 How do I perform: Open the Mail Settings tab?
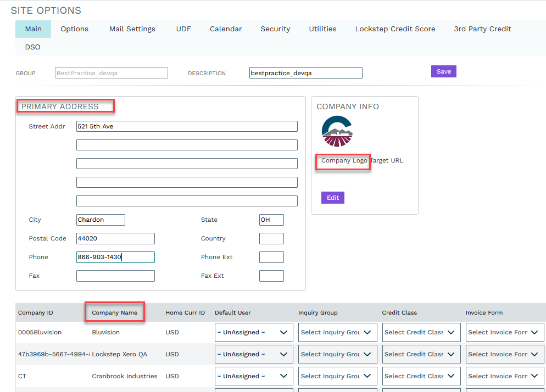click(132, 29)
